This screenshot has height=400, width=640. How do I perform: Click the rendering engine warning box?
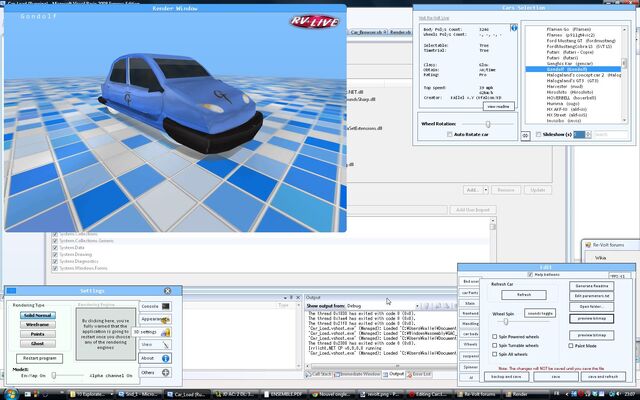pos(106,334)
